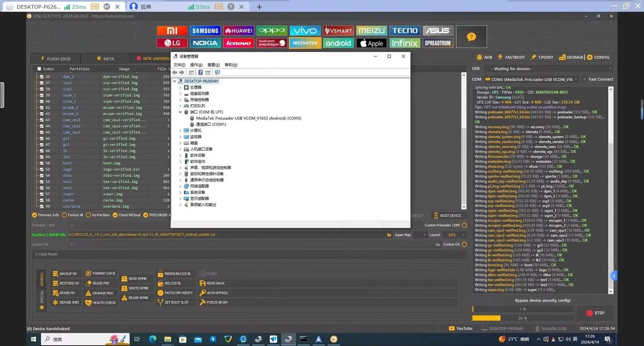The height and width of the screenshot is (346, 644).
Task: Click the red STOP button
Action: point(596,313)
